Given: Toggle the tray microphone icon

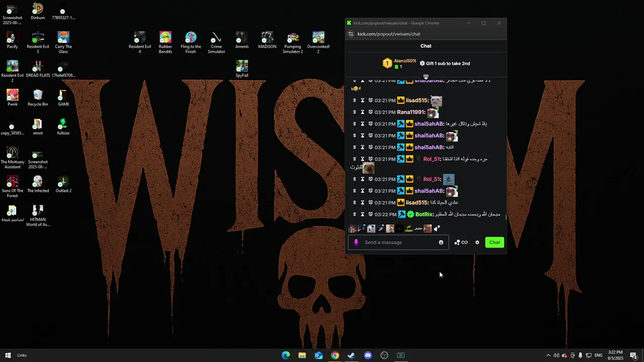Looking at the screenshot, I should pyautogui.click(x=581, y=355).
